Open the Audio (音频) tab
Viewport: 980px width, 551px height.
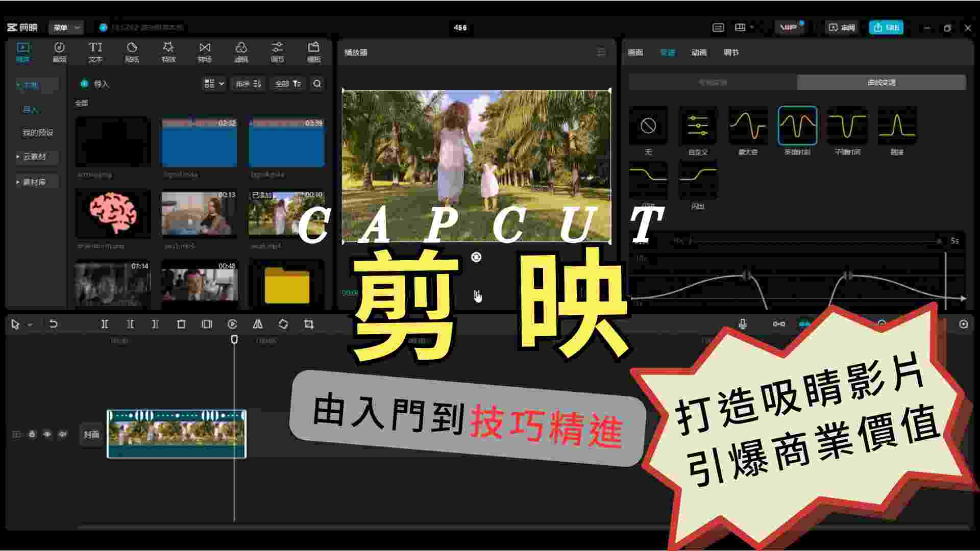click(60, 52)
